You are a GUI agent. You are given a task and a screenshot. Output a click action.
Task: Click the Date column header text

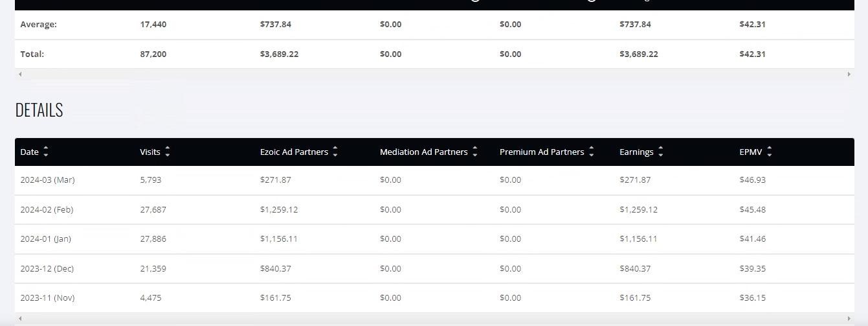coord(30,152)
